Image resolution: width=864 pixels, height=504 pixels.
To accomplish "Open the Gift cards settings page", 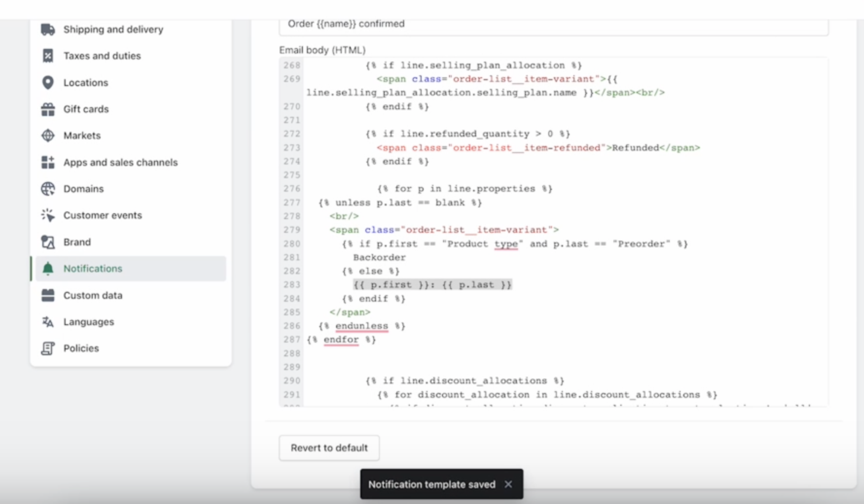I will 86,109.
